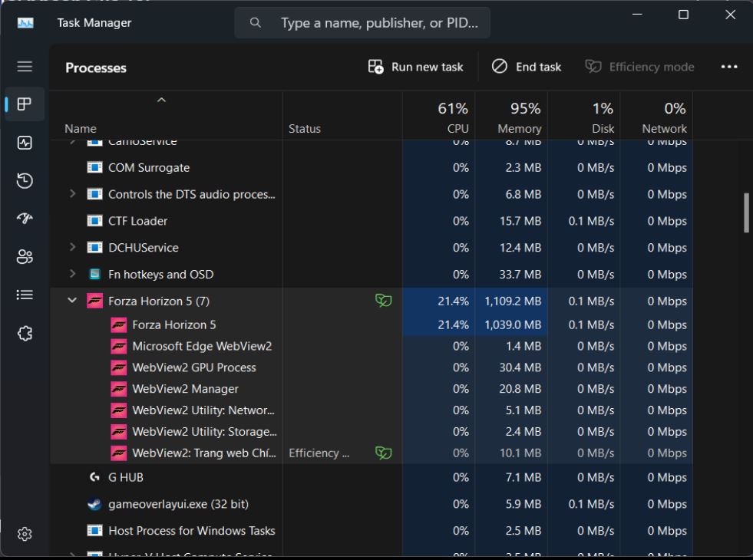Open the three-dots more options menu

(x=729, y=67)
